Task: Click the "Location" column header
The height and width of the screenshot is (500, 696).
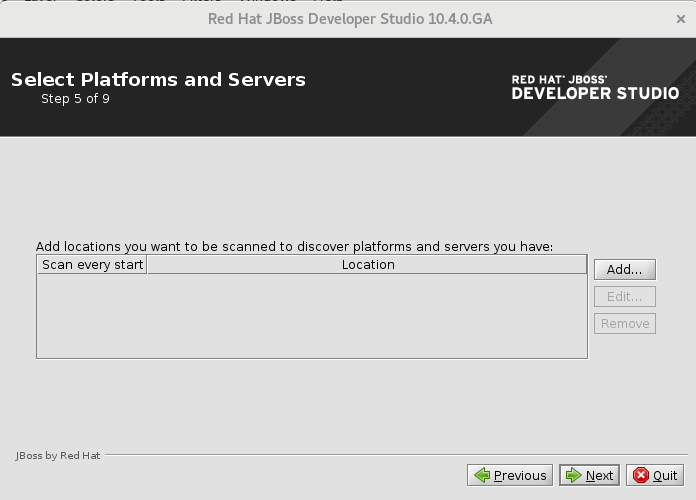Action: coord(367,265)
